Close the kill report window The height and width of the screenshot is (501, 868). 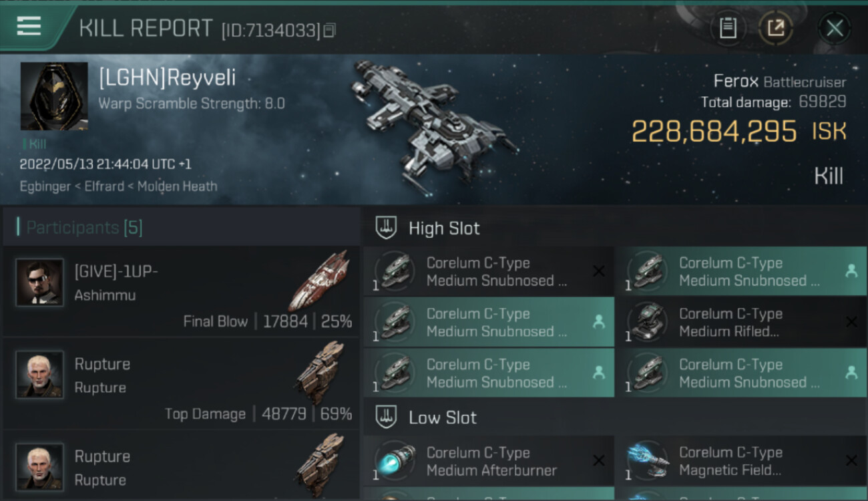coord(834,28)
